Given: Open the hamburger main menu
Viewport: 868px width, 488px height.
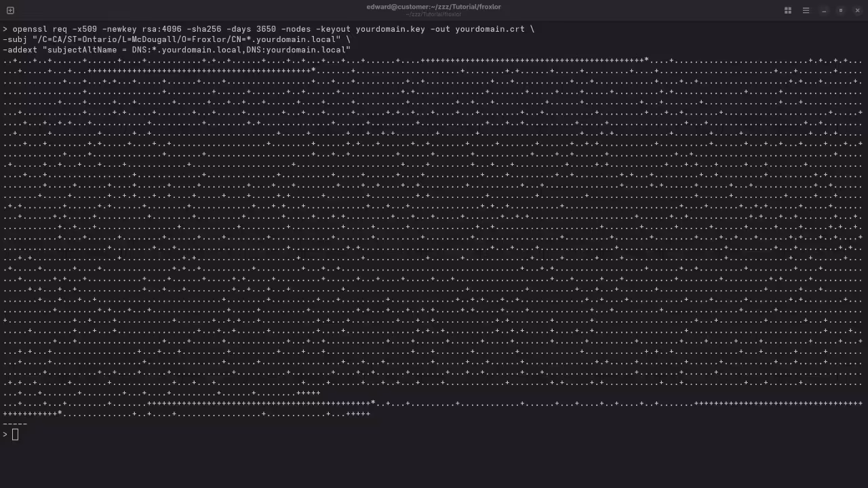Looking at the screenshot, I should [x=806, y=10].
